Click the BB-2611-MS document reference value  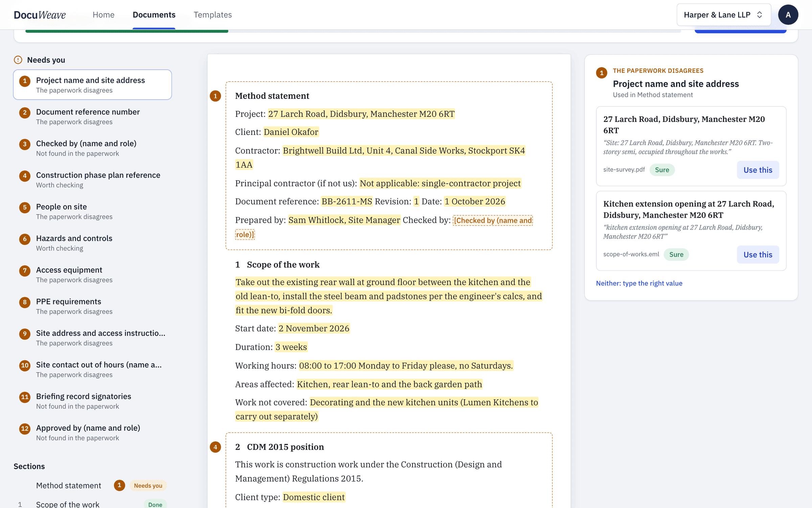(x=346, y=202)
